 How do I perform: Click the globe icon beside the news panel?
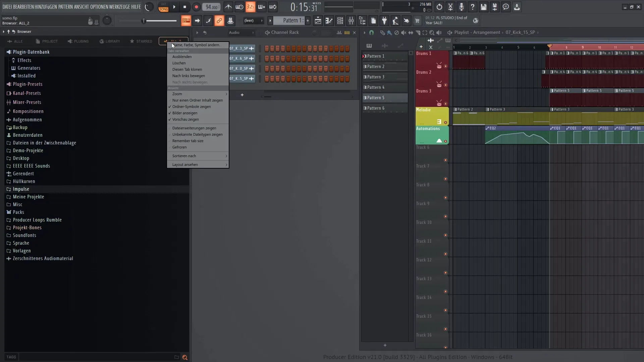click(476, 21)
